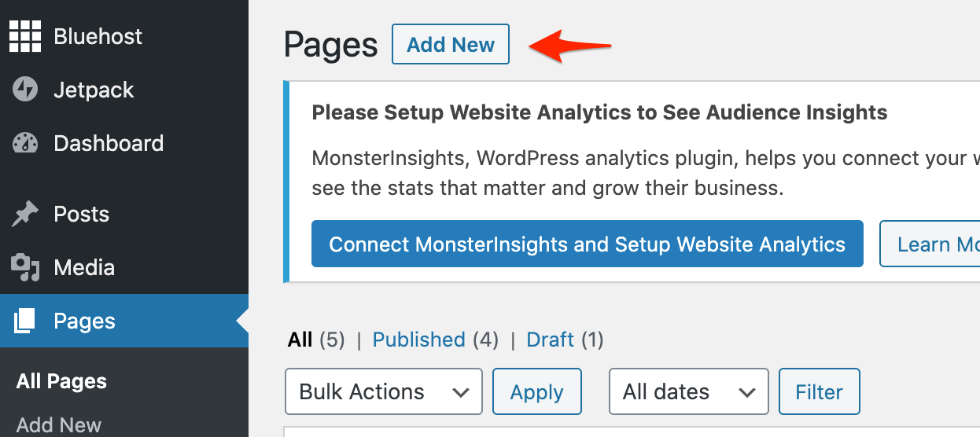Choose Add New in sidebar submenu

[59, 425]
